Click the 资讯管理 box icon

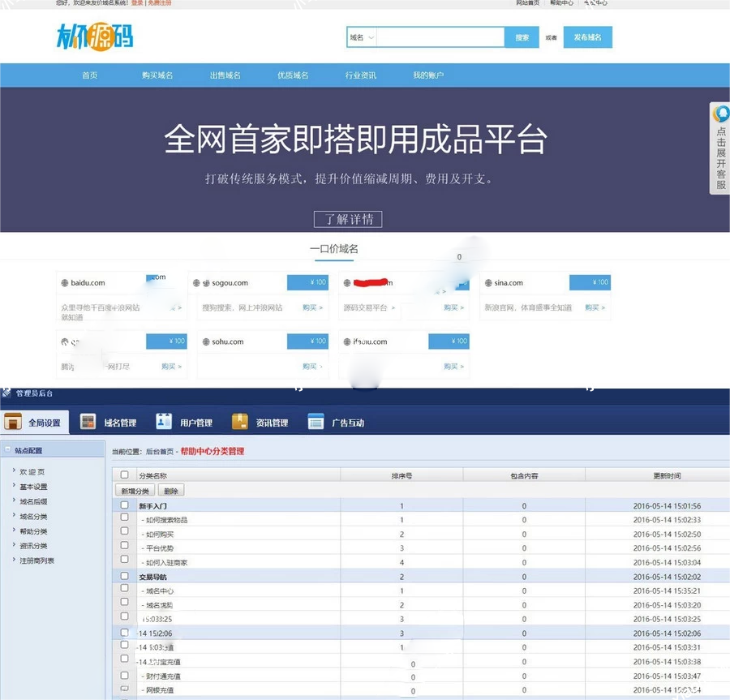(x=240, y=422)
